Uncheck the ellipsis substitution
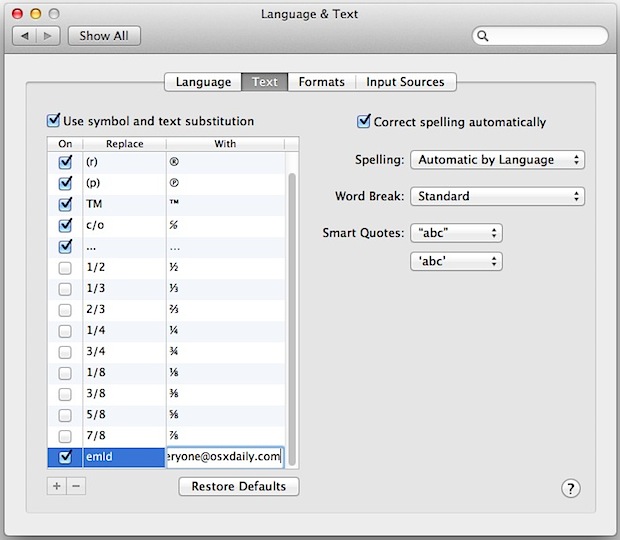The width and height of the screenshot is (620, 540). point(65,246)
